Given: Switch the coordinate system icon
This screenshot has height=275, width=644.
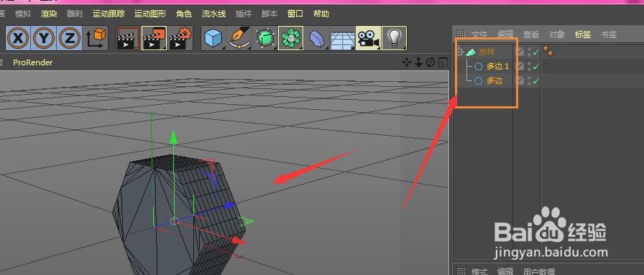Looking at the screenshot, I should tap(96, 38).
